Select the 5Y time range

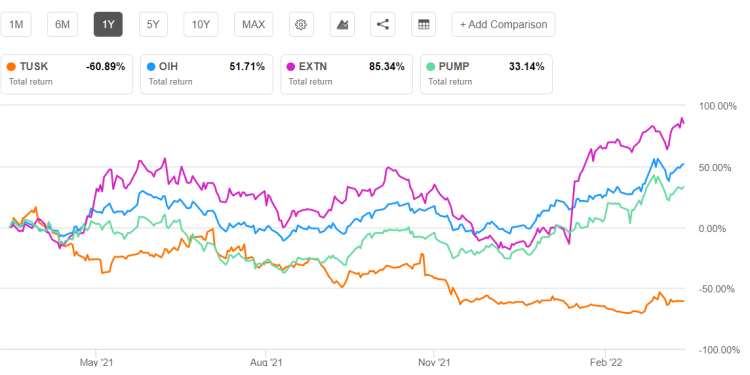(x=153, y=24)
